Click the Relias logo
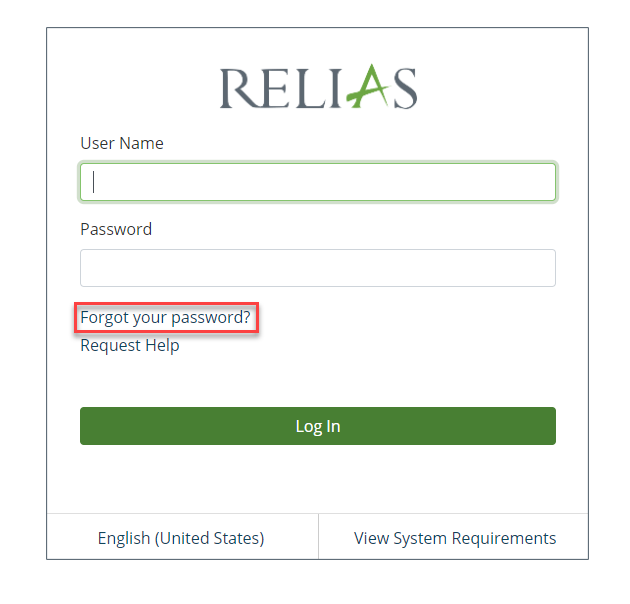 (318, 88)
